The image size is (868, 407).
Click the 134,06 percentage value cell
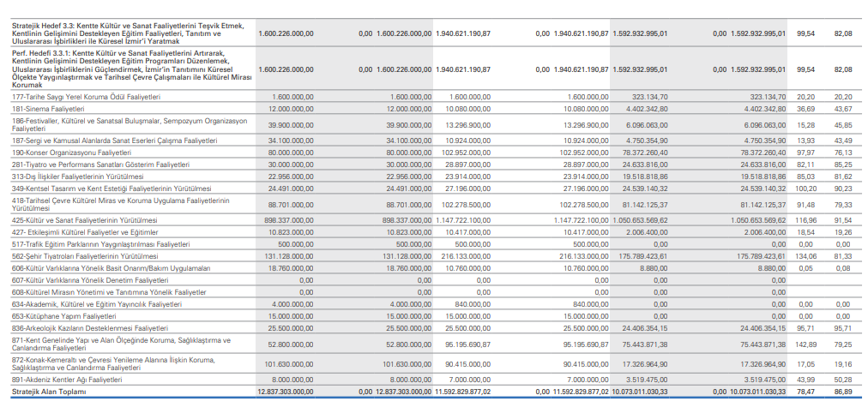coord(805,255)
